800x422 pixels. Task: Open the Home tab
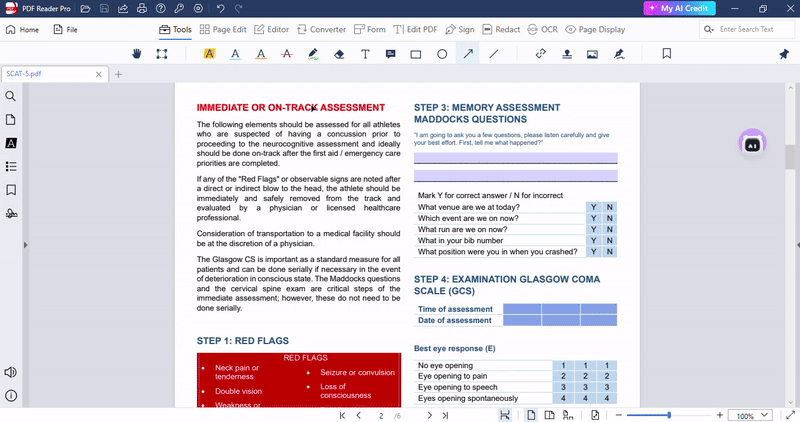coord(22,30)
